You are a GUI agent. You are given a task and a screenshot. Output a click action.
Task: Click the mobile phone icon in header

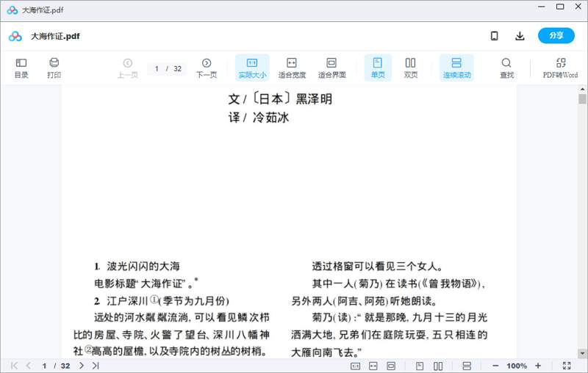pyautogui.click(x=495, y=36)
